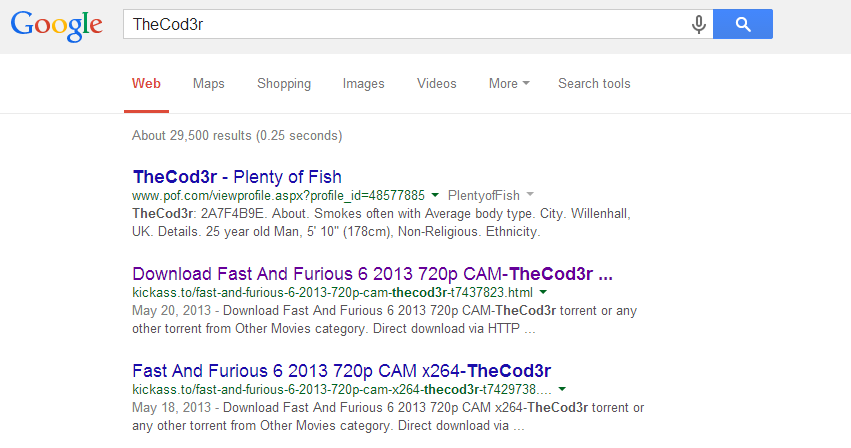851x448 pixels.
Task: Expand green arrow next to pof.com URL
Action: coord(435,195)
